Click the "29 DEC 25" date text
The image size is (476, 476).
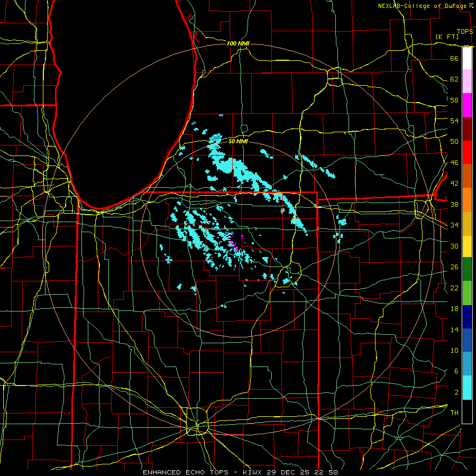(x=290, y=472)
